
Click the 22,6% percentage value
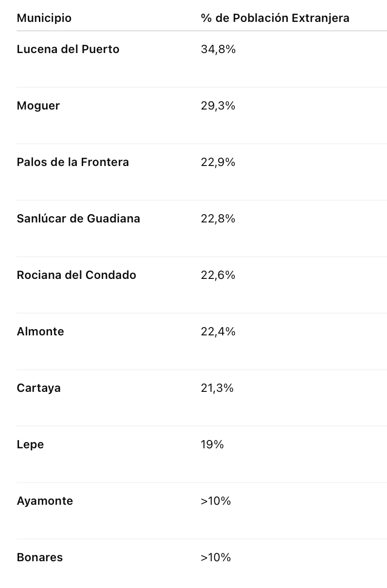point(218,275)
